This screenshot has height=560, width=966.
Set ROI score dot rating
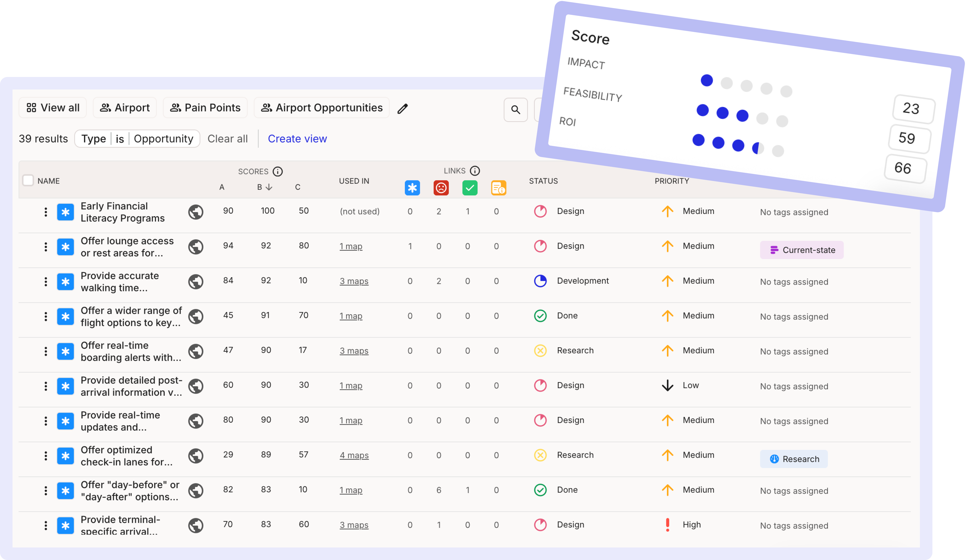[x=738, y=146]
